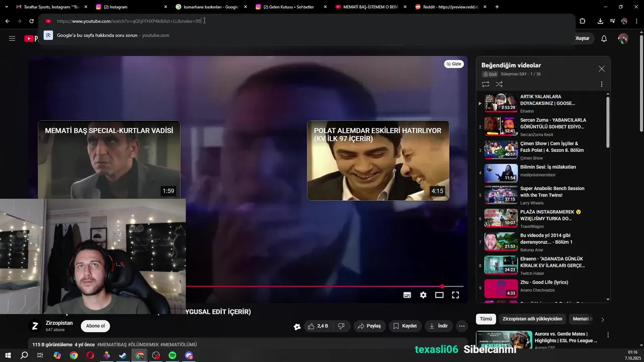644x362 pixels.
Task: Open YouTube notifications bell
Action: tap(604, 39)
